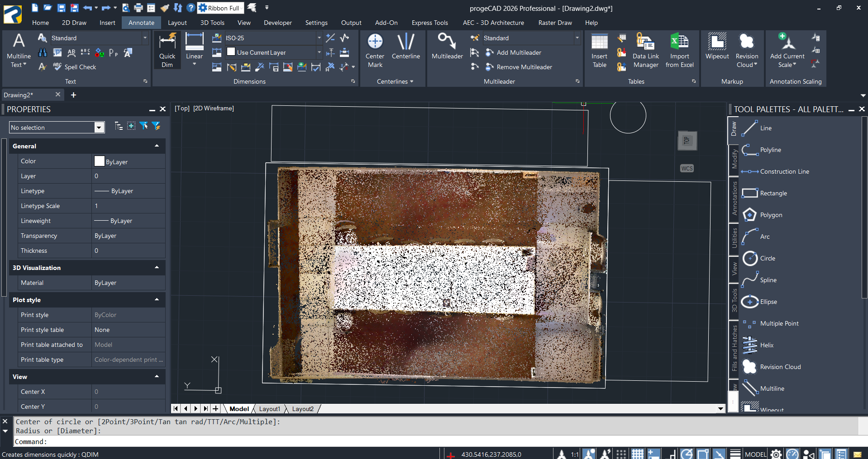Screen dimensions: 868x459
Task: Select the Helix tool in palette
Action: click(x=767, y=345)
